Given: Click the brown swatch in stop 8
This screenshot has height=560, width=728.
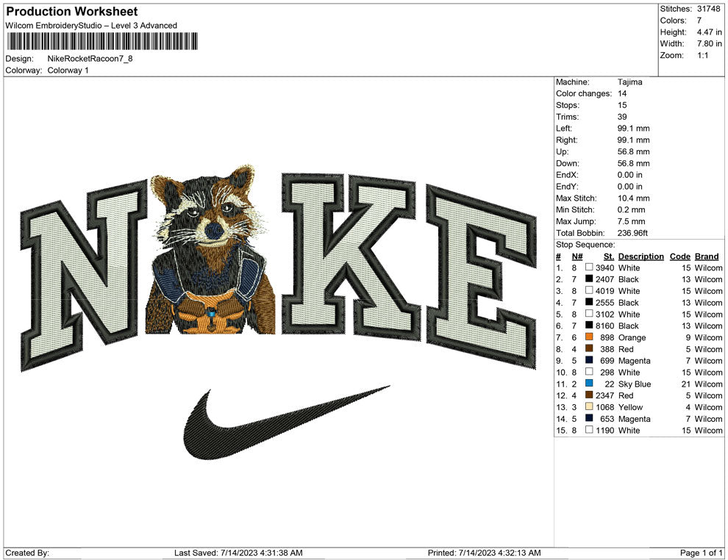Looking at the screenshot, I should tap(589, 348).
